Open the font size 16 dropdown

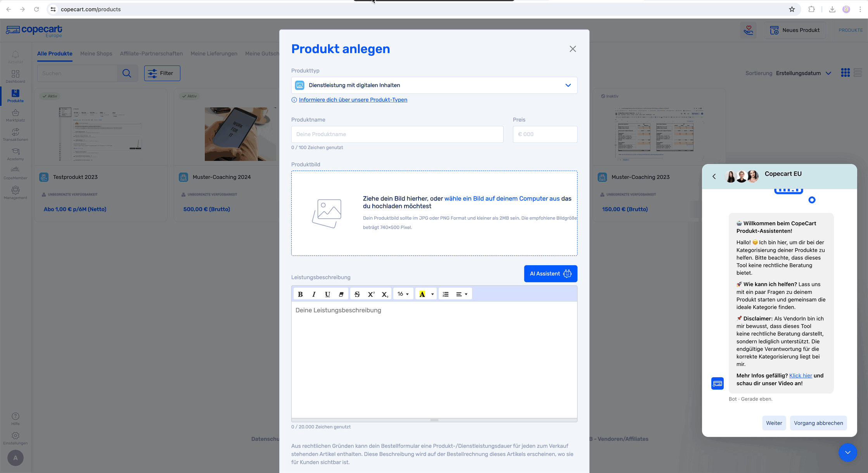(403, 294)
